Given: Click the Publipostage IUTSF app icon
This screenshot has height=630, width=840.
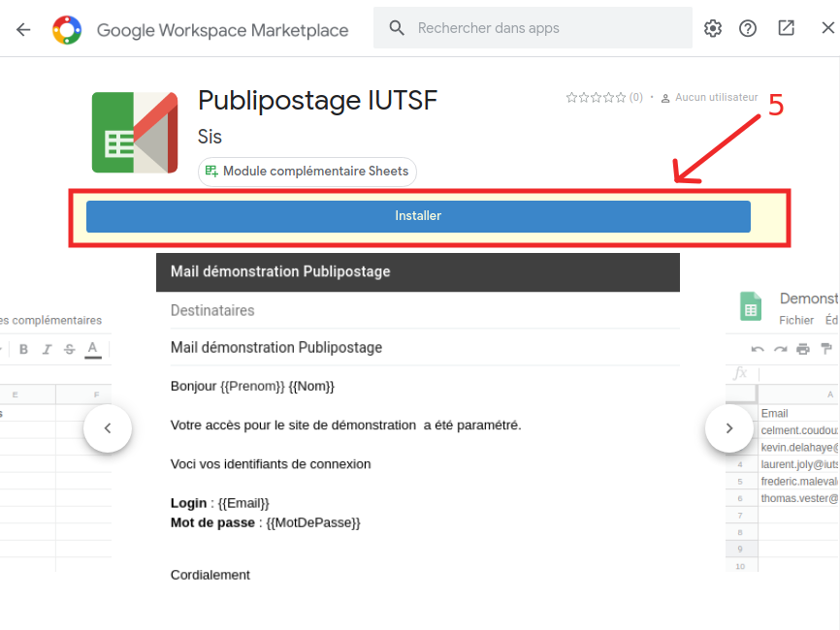Looking at the screenshot, I should [x=135, y=132].
